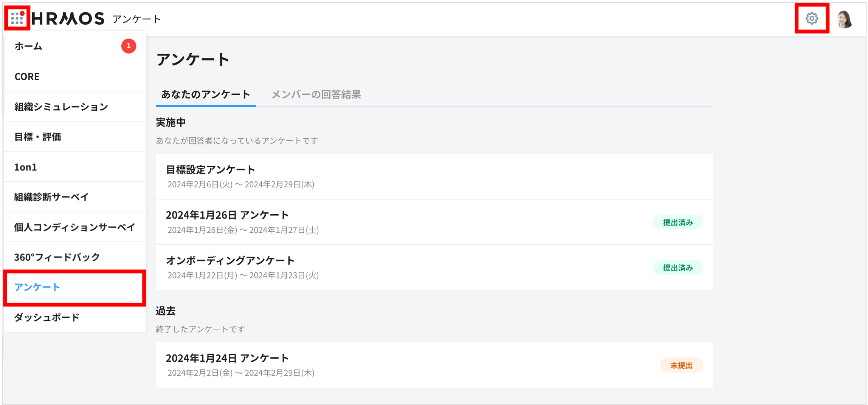
Task: Open 個人コンディションサーベイ menu item
Action: pos(74,227)
